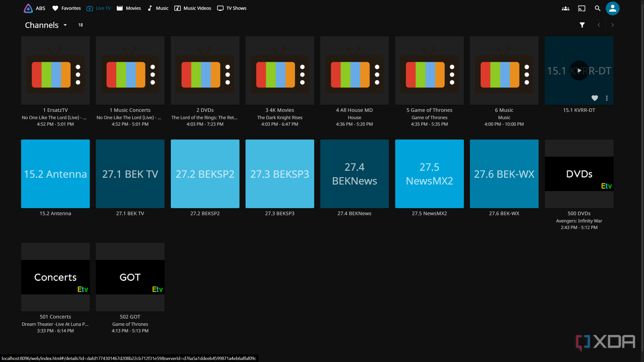Screen dimensions: 644x362
Task: Click '15.1 KVRR-DT' label below the tile
Action: click(579, 110)
